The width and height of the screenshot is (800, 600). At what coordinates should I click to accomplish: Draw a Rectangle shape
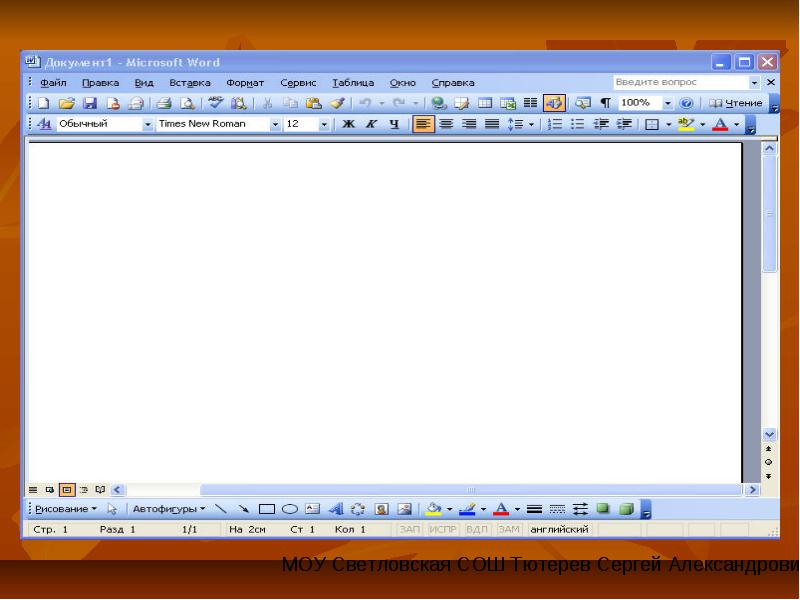[267, 509]
